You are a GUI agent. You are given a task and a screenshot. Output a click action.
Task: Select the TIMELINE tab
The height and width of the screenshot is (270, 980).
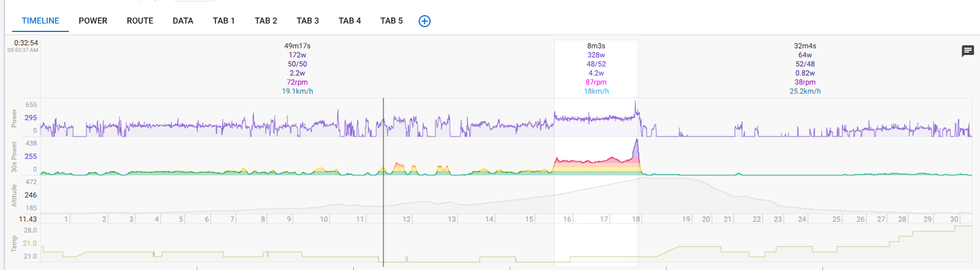tap(40, 21)
